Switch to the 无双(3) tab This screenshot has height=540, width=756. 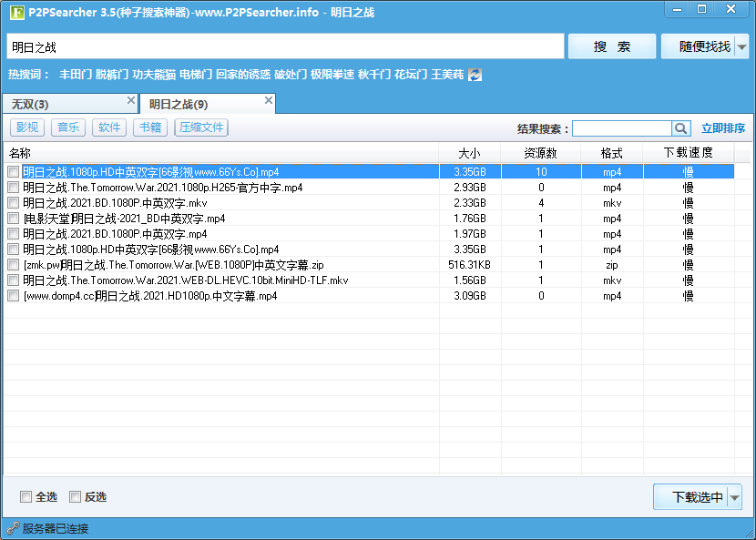click(x=70, y=104)
